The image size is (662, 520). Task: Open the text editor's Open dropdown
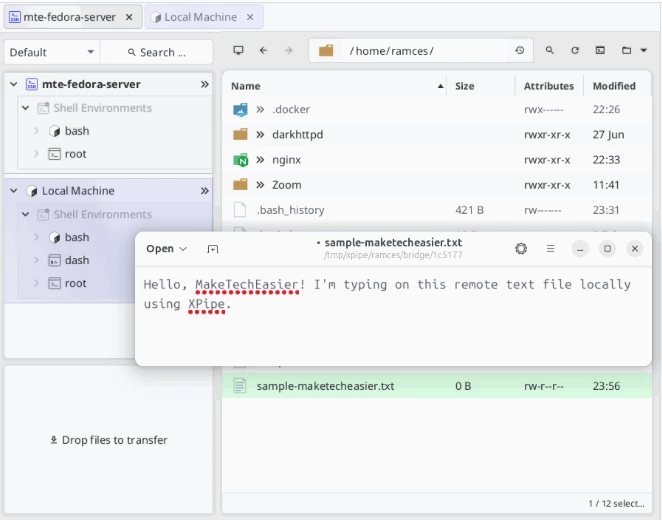166,249
